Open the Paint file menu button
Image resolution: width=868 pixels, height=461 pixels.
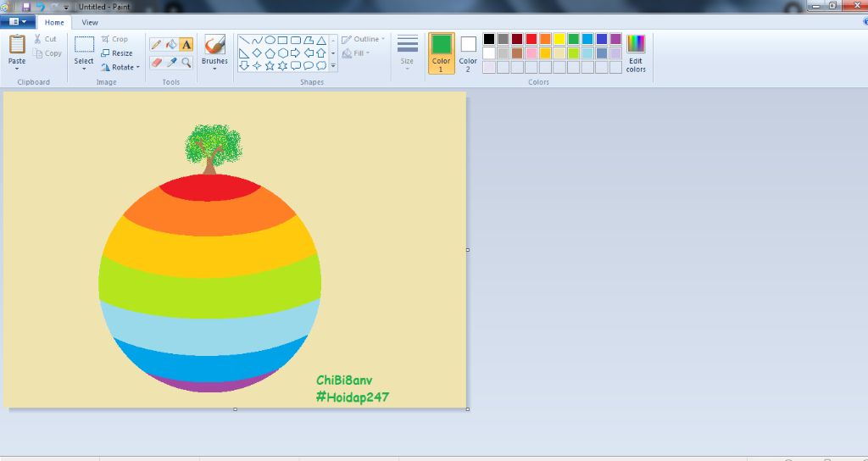coord(18,22)
